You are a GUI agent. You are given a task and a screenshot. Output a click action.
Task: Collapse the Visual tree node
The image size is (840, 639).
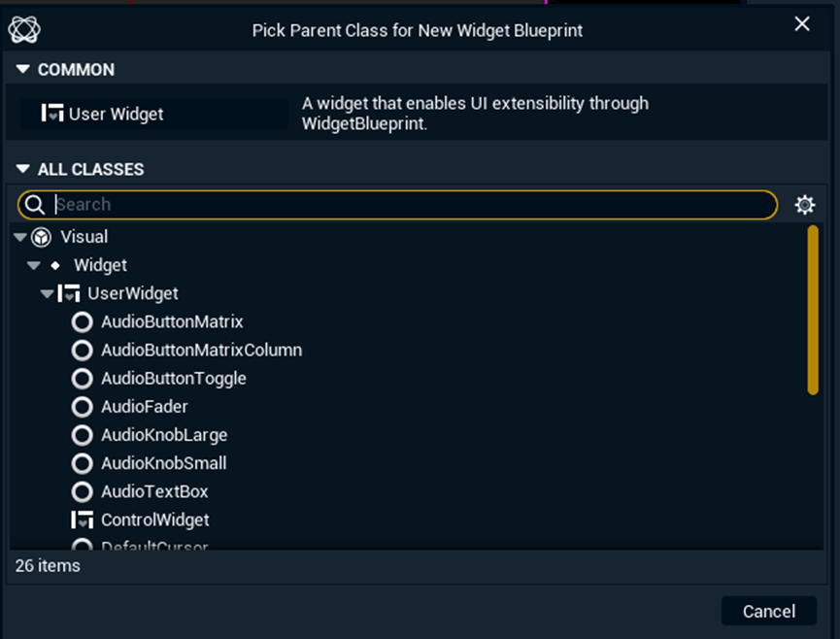[20, 237]
